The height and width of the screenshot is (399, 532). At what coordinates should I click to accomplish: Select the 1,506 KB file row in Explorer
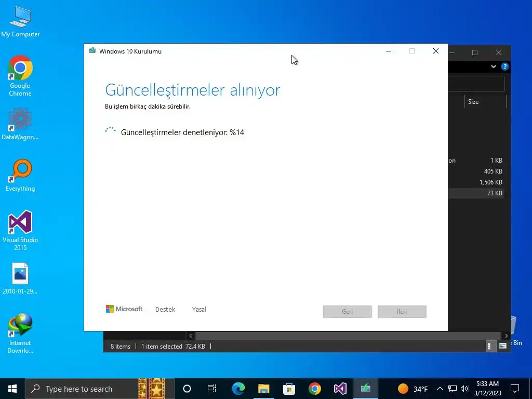476,182
